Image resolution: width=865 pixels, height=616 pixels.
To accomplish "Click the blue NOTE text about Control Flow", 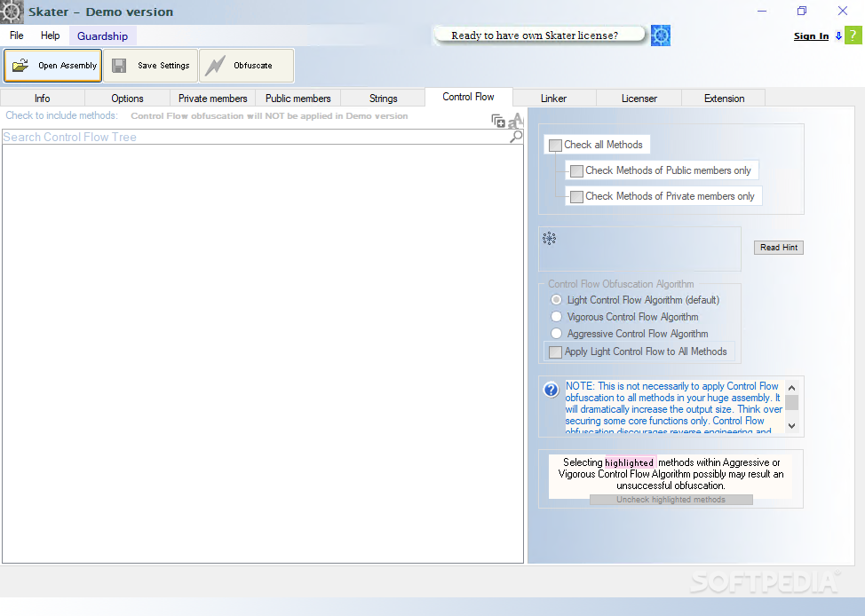I will (673, 408).
